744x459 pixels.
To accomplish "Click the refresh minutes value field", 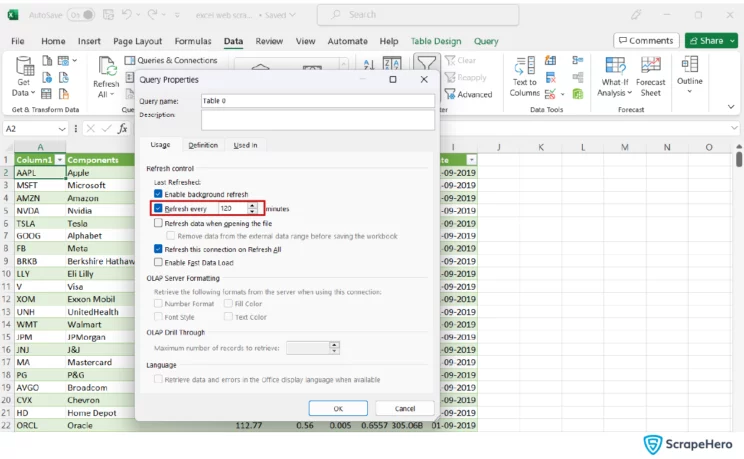I will coord(233,208).
